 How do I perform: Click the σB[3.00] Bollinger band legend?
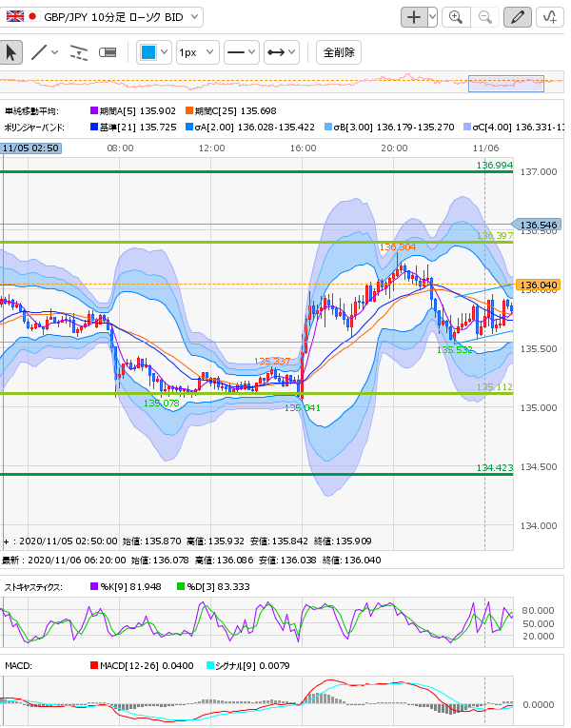389,128
